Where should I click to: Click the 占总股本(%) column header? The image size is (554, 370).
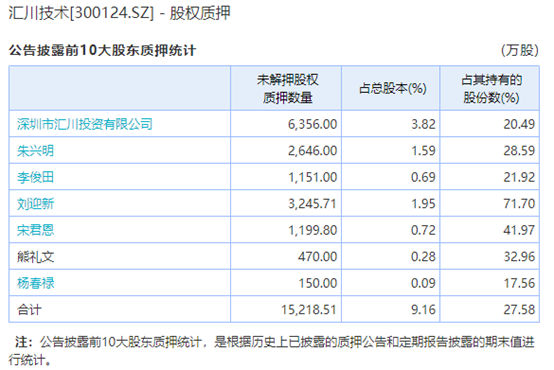[x=391, y=88]
